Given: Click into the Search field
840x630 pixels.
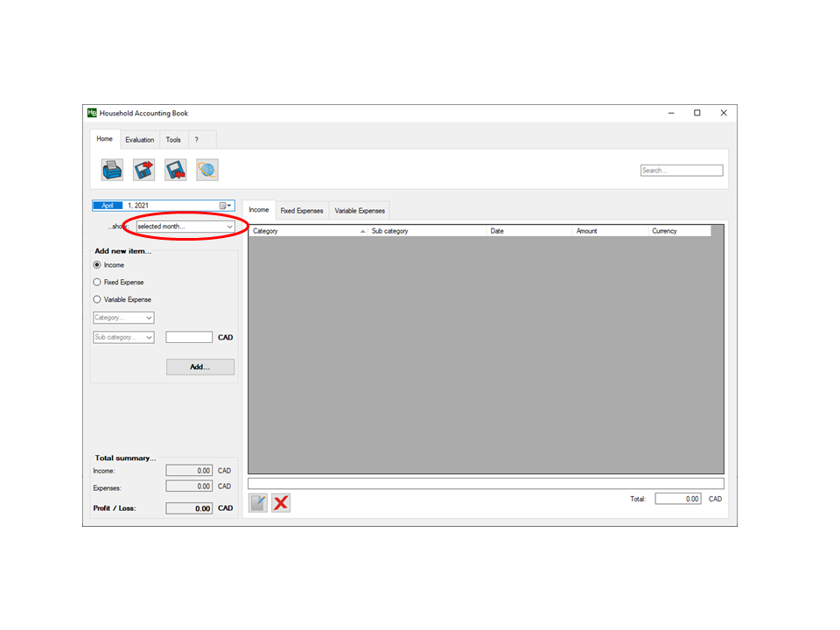Looking at the screenshot, I should tap(682, 171).
